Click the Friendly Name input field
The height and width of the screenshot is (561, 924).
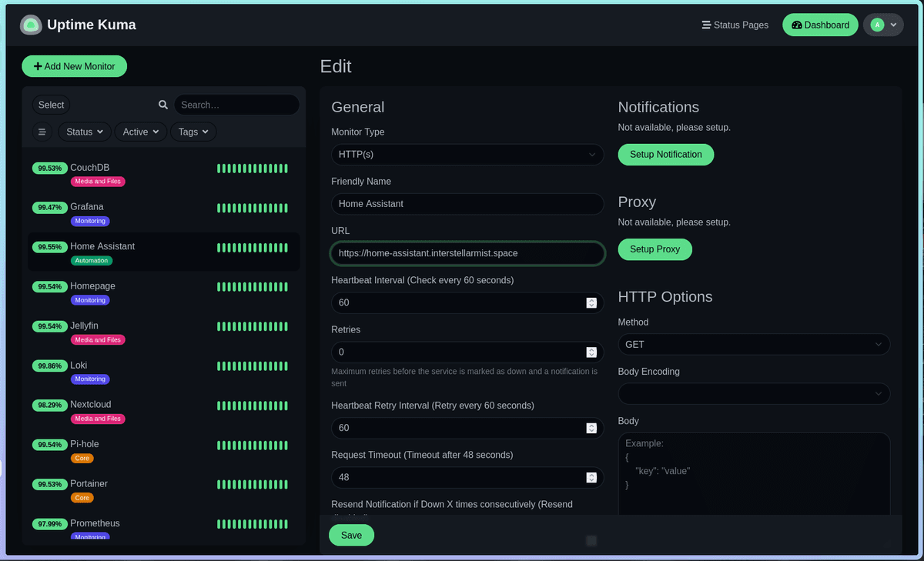point(467,204)
